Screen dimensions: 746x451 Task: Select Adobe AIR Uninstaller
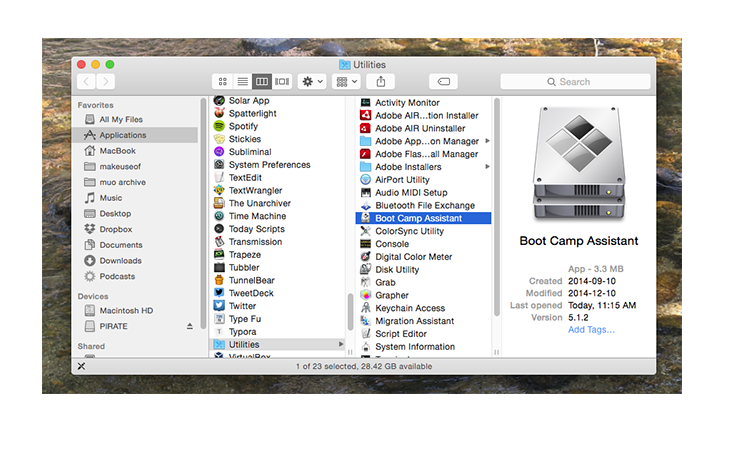click(x=420, y=128)
